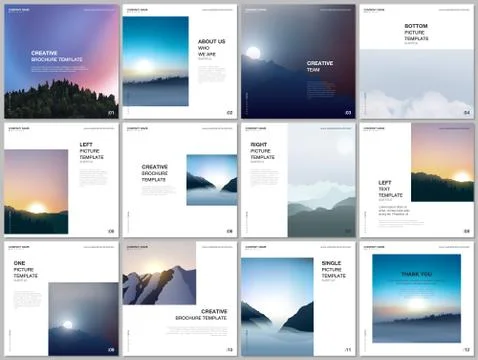Select the Thank You closing slide
Screen dimensions: 478x360
[417, 299]
